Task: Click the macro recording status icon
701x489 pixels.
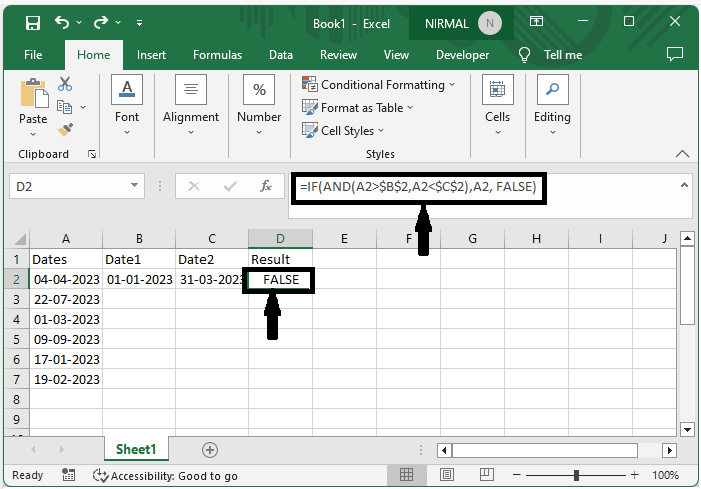Action: point(68,475)
